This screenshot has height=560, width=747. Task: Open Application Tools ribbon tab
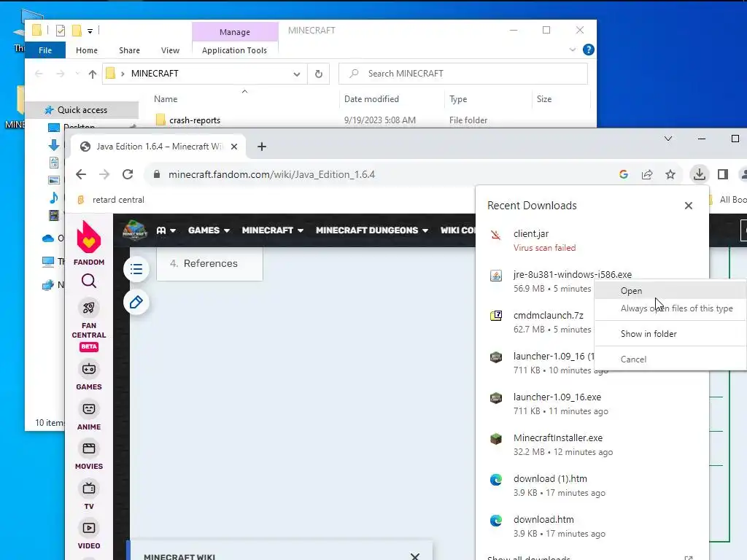(x=234, y=50)
